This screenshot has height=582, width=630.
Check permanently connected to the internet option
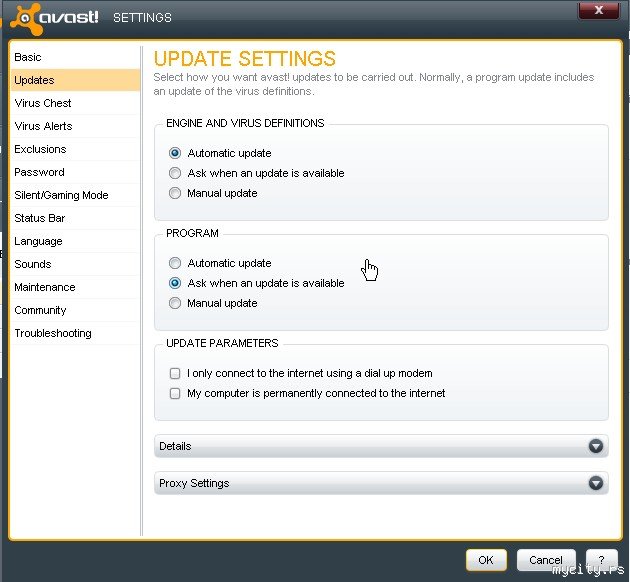tap(175, 393)
